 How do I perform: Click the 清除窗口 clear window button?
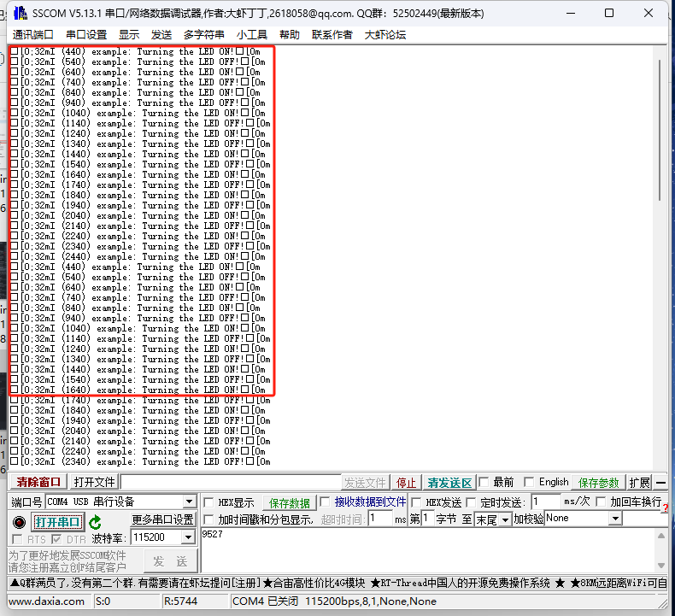pos(38,482)
